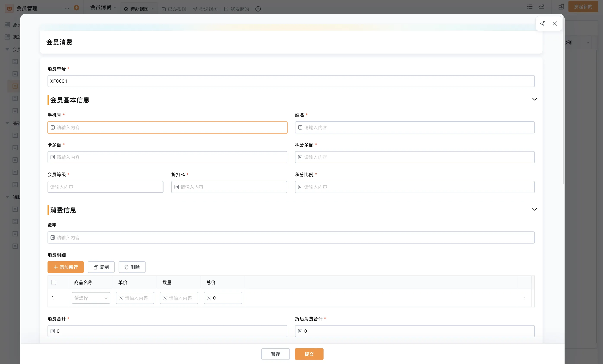Switch to the 我发起的 tab
Screen dimensions: 603x364
237,9
